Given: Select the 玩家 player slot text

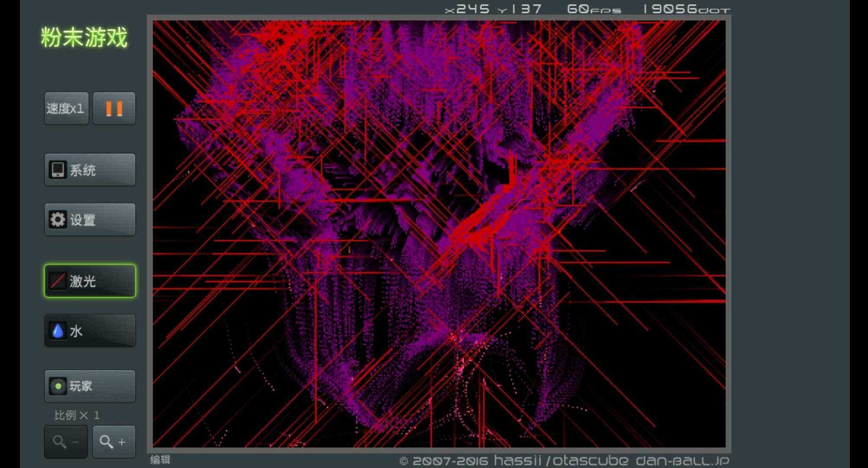Looking at the screenshot, I should point(81,386).
